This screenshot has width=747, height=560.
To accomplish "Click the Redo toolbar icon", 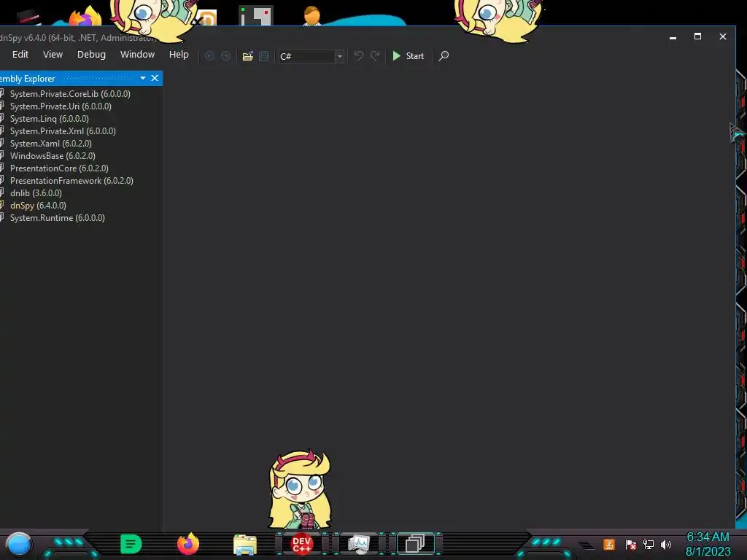I will coord(376,56).
